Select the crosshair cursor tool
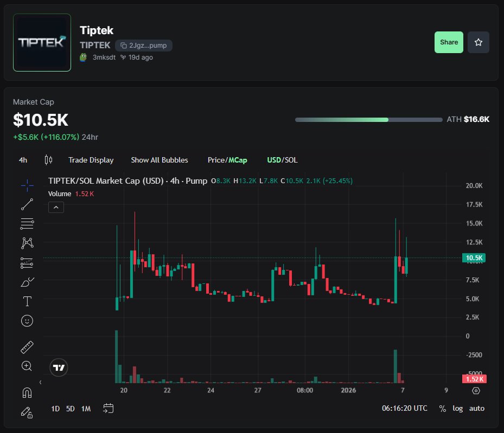Viewport: 504px width, 433px height. (x=27, y=185)
